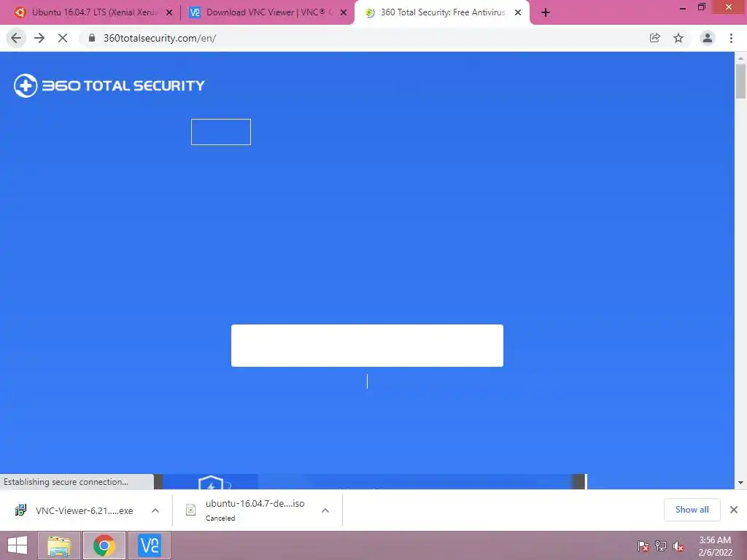
Task: Close the Download VNC Viewer tab
Action: coord(344,13)
